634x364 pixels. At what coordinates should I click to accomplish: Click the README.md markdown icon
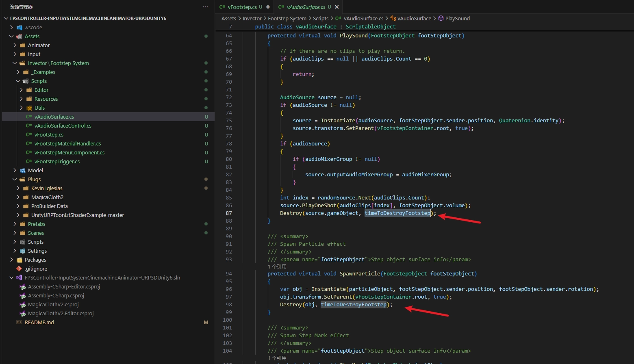pos(19,322)
